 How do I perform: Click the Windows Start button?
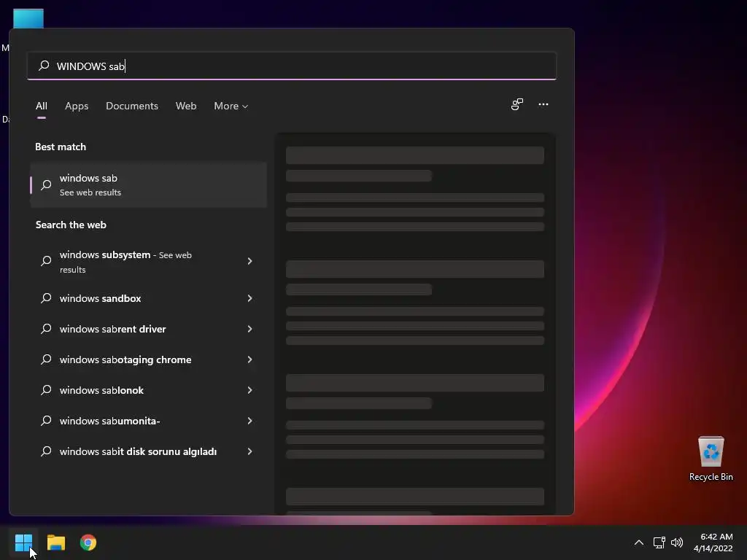pyautogui.click(x=23, y=542)
